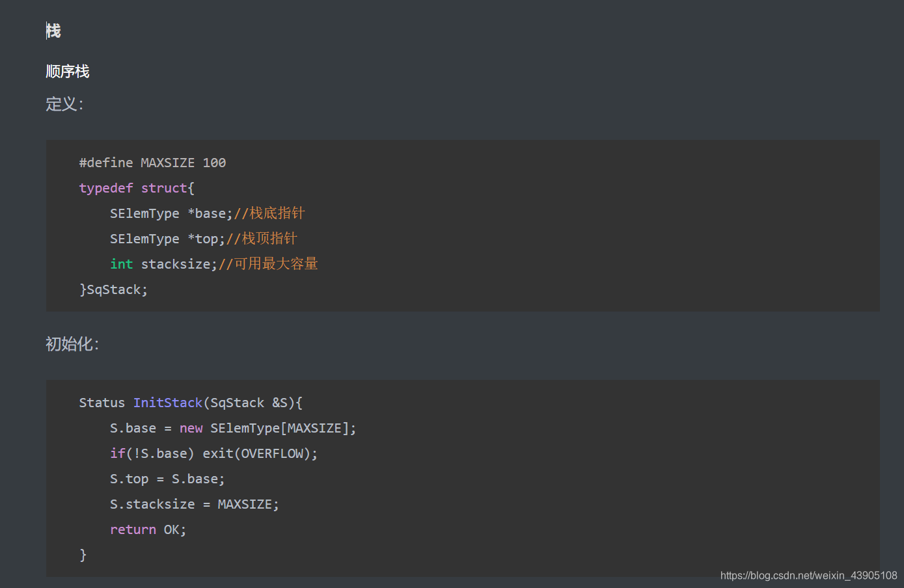Click the subheading '顺序栈'

[x=68, y=72]
